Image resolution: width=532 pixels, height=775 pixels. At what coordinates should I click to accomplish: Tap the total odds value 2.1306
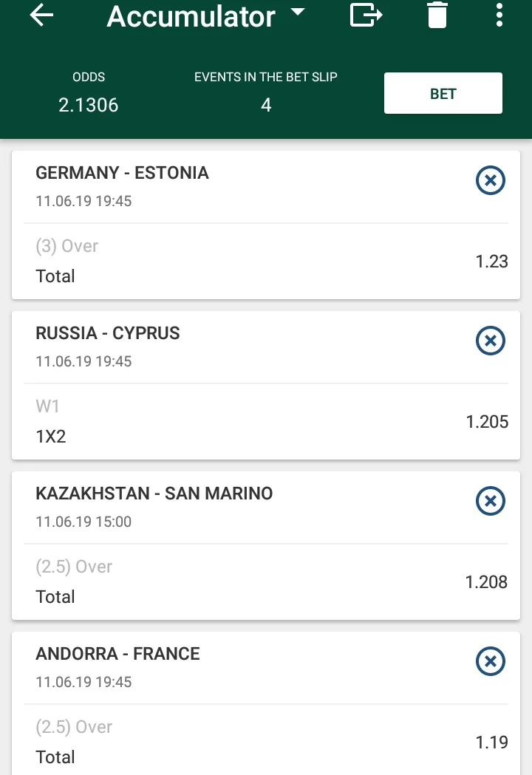coord(89,105)
